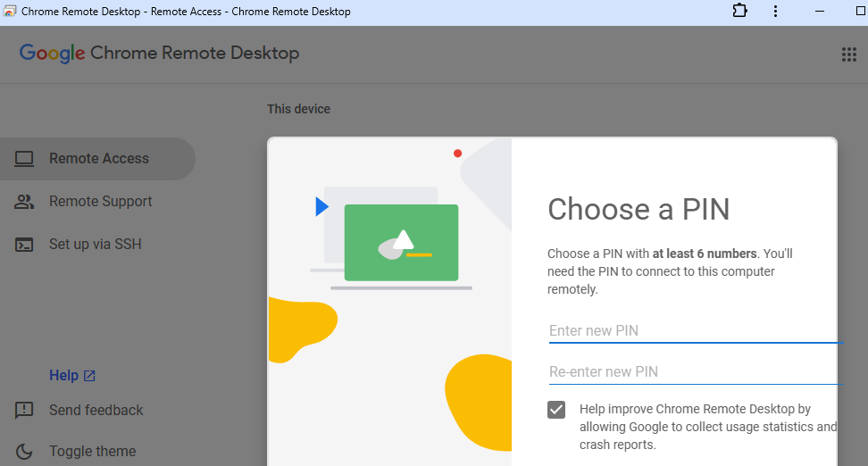Viewport: 868px width, 466px height.
Task: Click the moon icon for Toggle theme
Action: click(24, 451)
